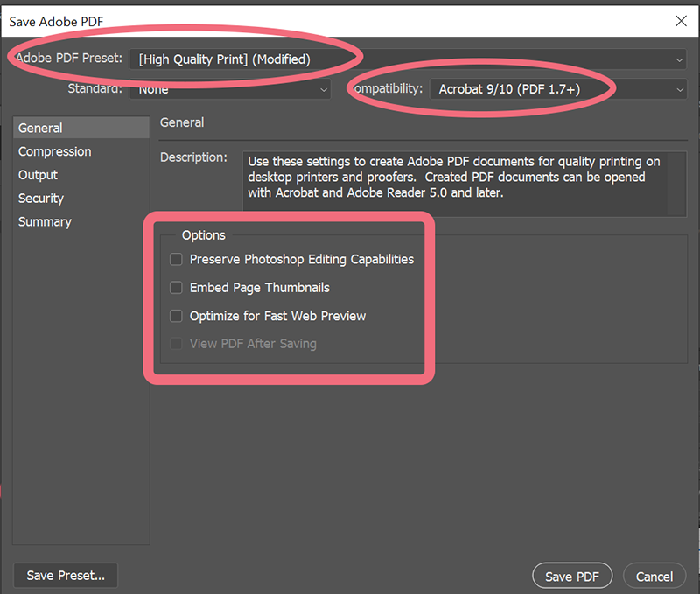The image size is (700, 594).
Task: Click the Standard dropdown's chevron
Action: coord(324,89)
